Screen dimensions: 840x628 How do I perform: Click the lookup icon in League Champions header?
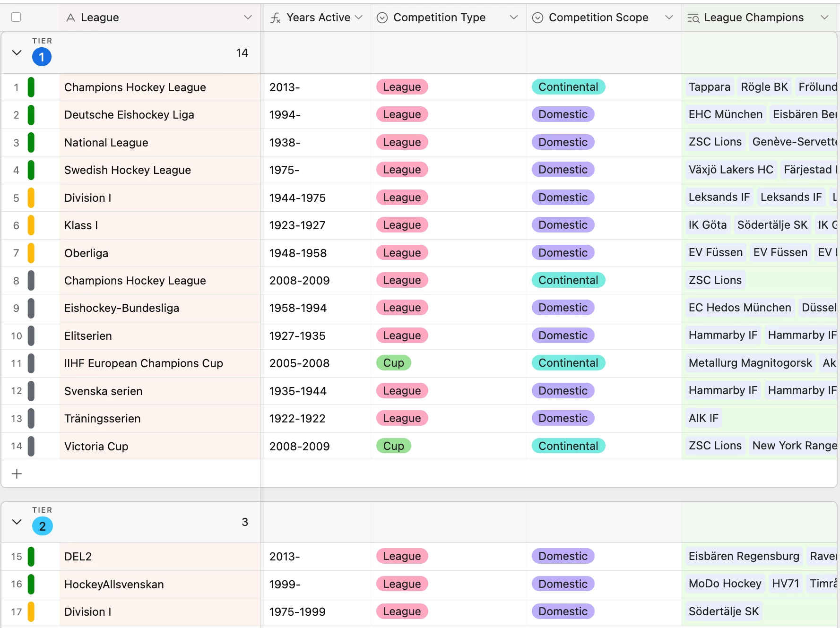pyautogui.click(x=693, y=18)
